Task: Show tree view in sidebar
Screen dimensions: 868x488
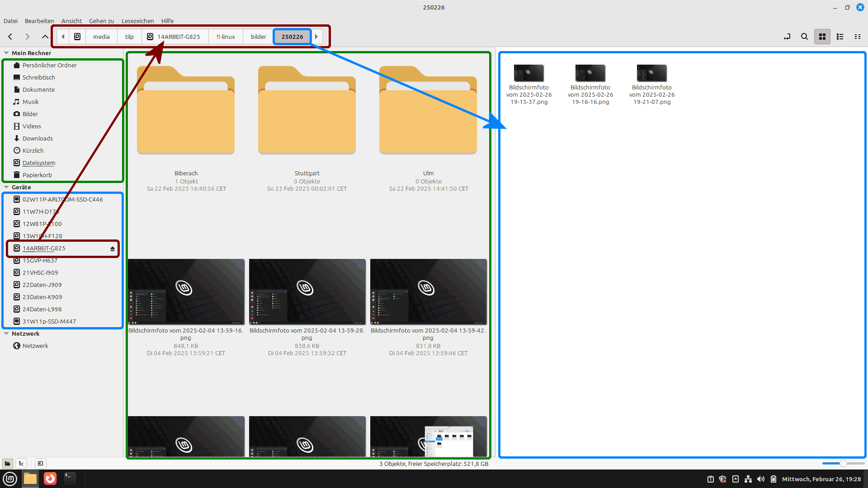Action: 21,463
